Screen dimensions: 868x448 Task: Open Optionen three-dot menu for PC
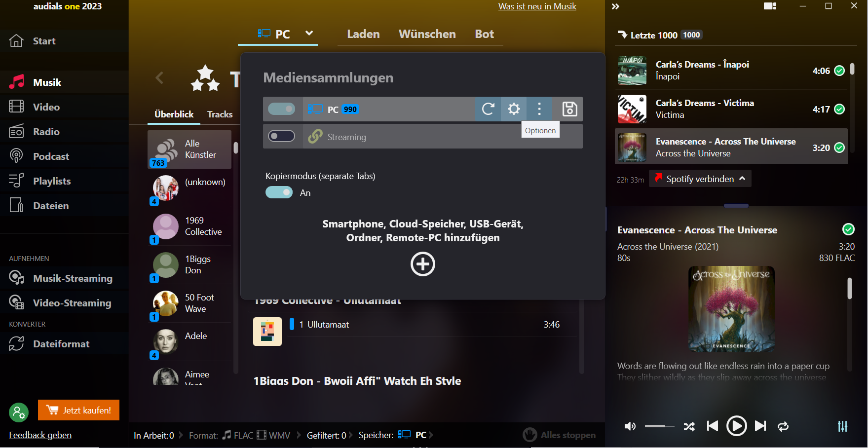tap(539, 109)
